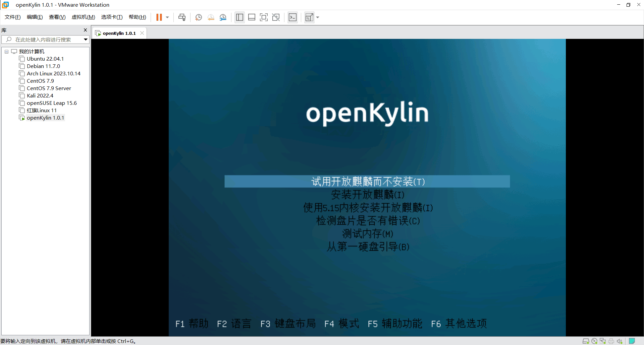Click the library search input field

click(x=43, y=40)
